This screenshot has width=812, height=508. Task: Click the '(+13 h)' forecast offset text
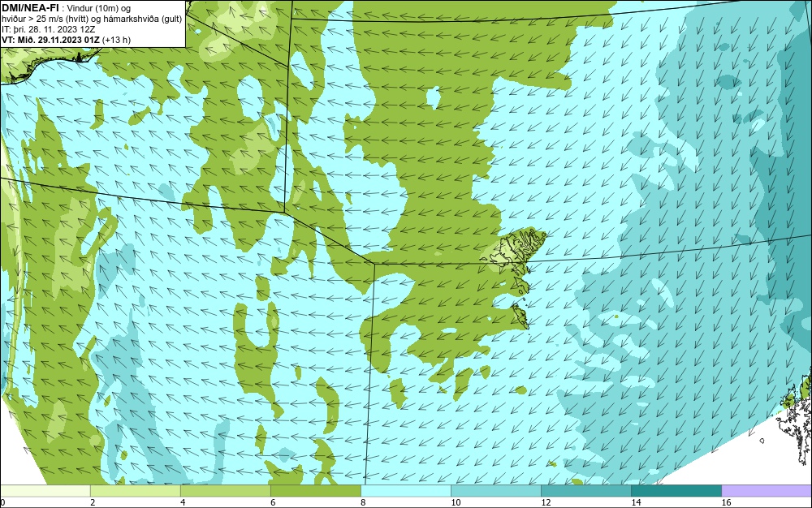tap(116, 40)
